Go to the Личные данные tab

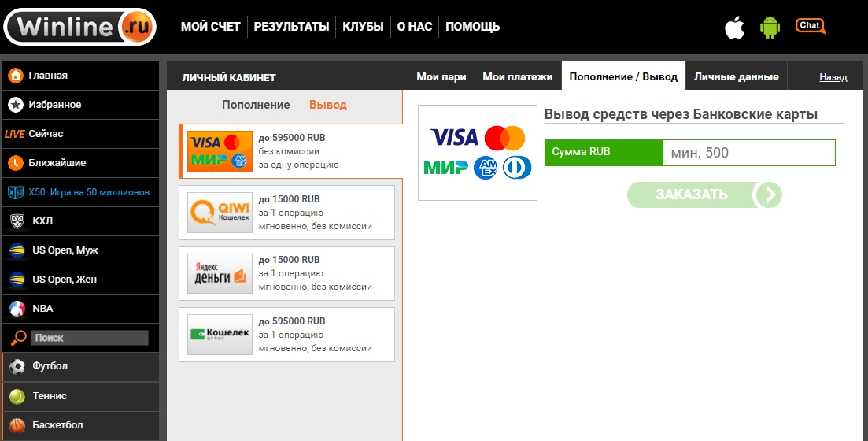coord(736,76)
